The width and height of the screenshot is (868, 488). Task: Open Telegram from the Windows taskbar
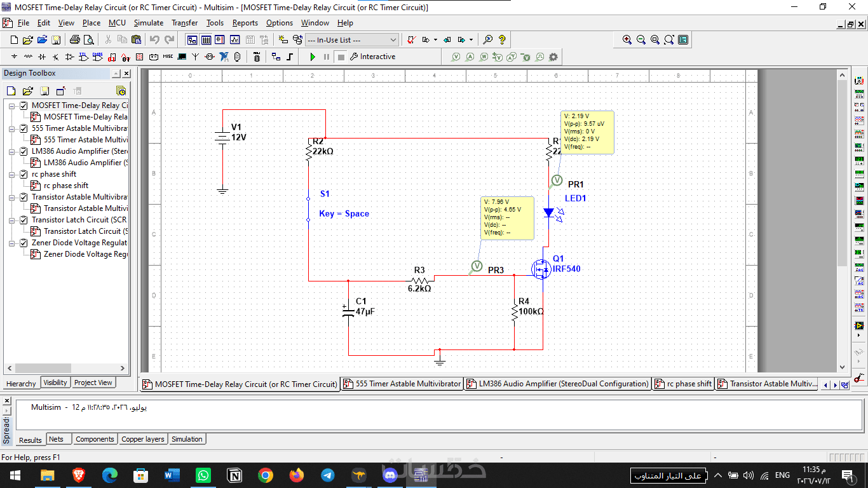328,475
